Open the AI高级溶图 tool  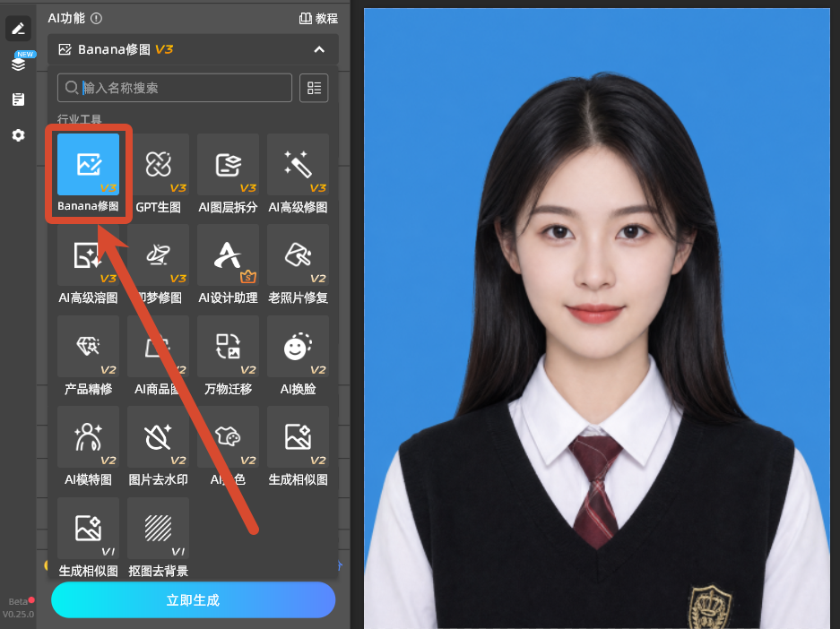(89, 254)
